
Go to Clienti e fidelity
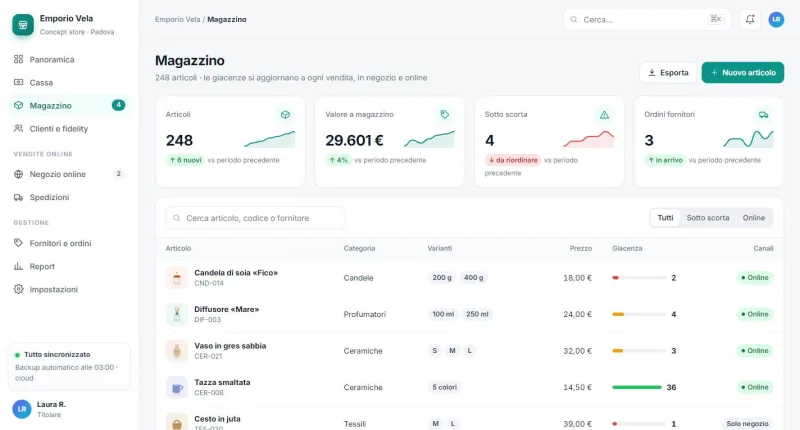click(69, 129)
